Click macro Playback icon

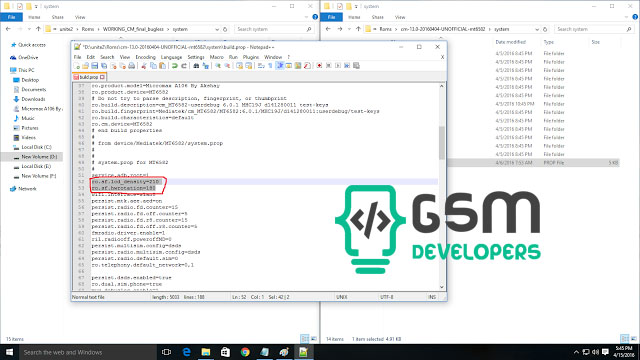pyautogui.click(x=338, y=66)
